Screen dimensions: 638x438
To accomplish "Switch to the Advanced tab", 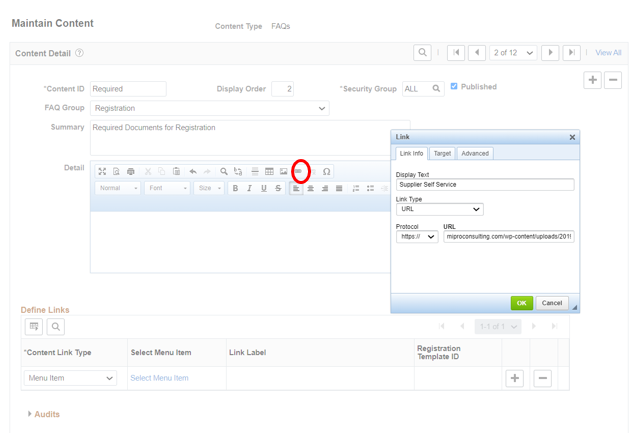I will tap(475, 153).
